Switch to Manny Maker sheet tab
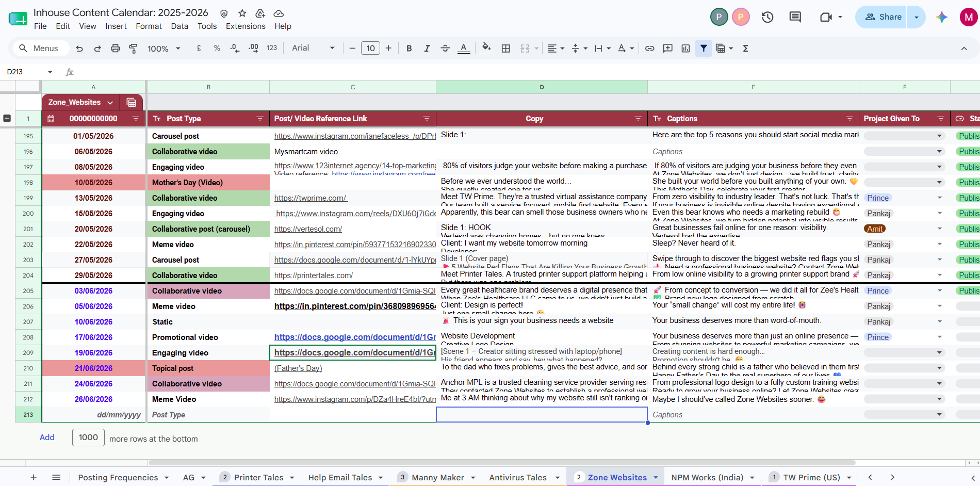 click(x=437, y=478)
